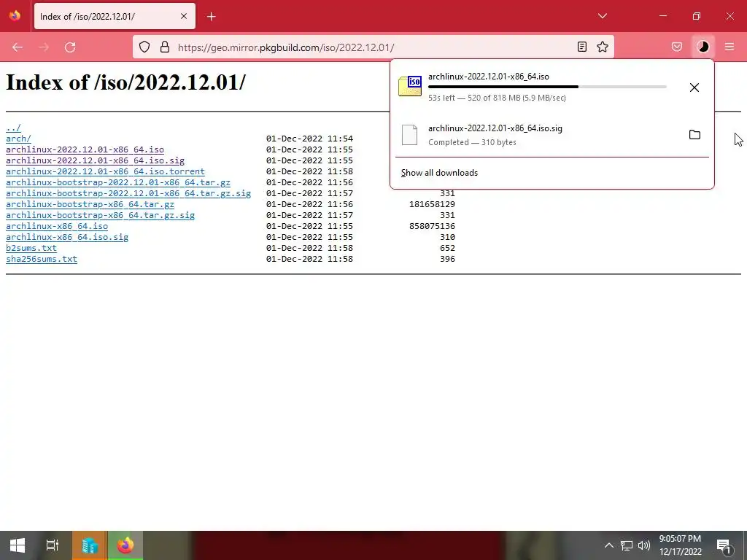Click the Firefox icon on the taskbar
The image size is (747, 560).
pyautogui.click(x=125, y=545)
